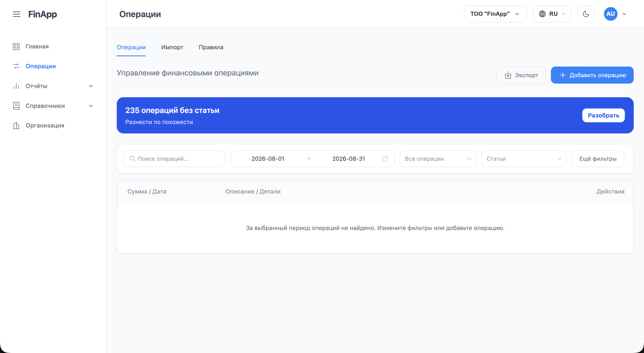
Task: Click the Операции swap arrows icon
Action: pyautogui.click(x=16, y=66)
